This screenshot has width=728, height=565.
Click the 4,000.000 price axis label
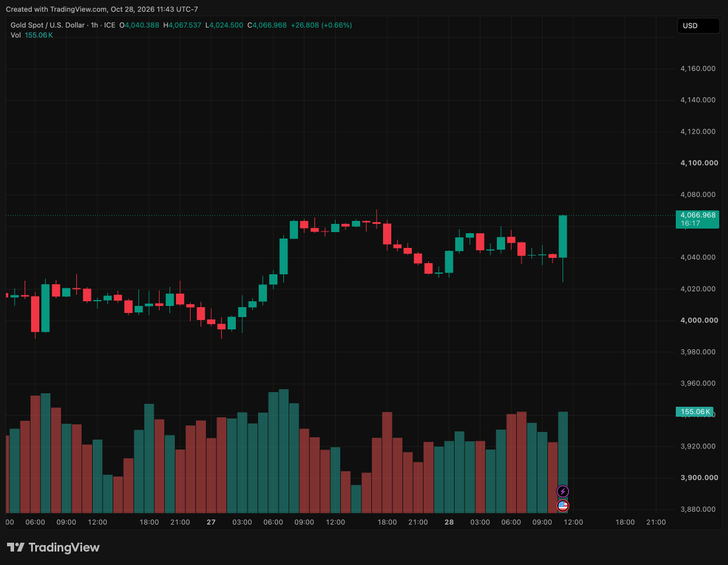click(699, 321)
